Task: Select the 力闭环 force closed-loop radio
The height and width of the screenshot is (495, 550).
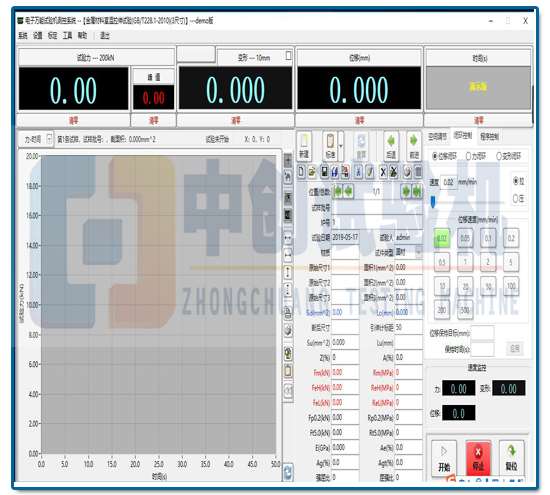Action: click(476, 156)
